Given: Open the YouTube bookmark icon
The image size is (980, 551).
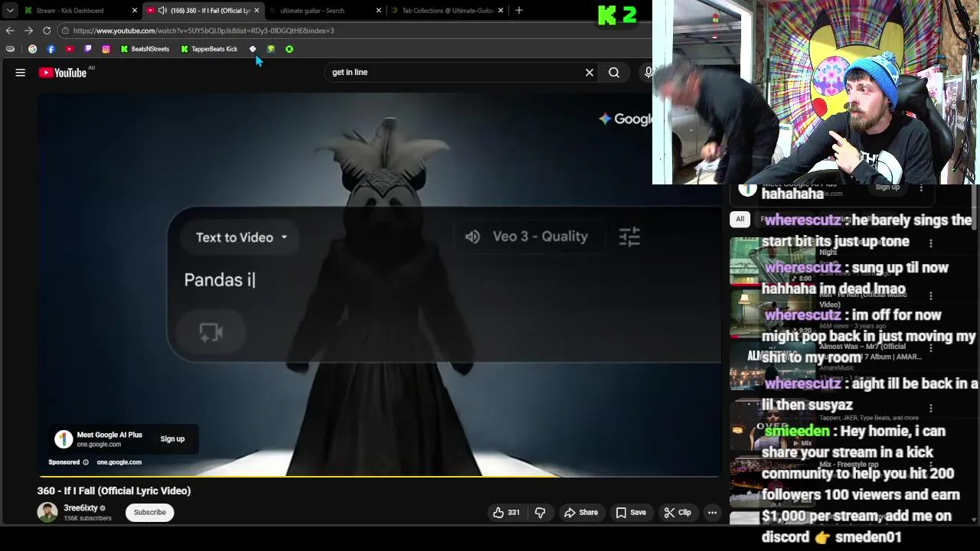Looking at the screenshot, I should click(x=69, y=49).
